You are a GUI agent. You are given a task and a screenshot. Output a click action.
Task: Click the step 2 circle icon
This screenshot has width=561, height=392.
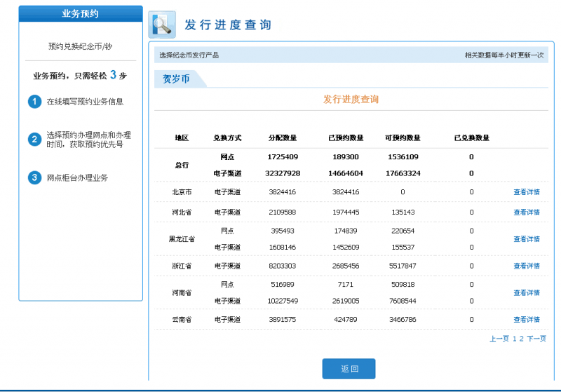[x=34, y=140]
